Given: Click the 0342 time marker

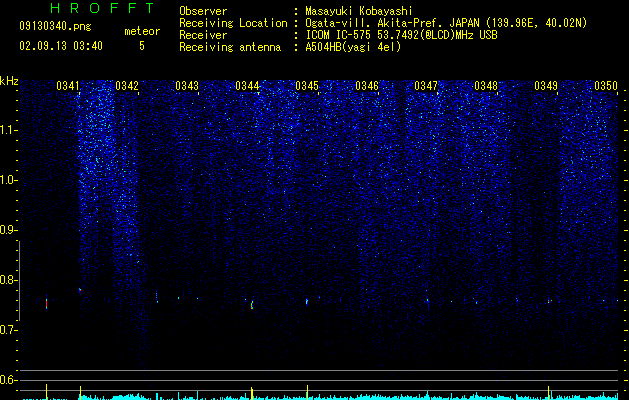Looking at the screenshot, I should [x=127, y=86].
